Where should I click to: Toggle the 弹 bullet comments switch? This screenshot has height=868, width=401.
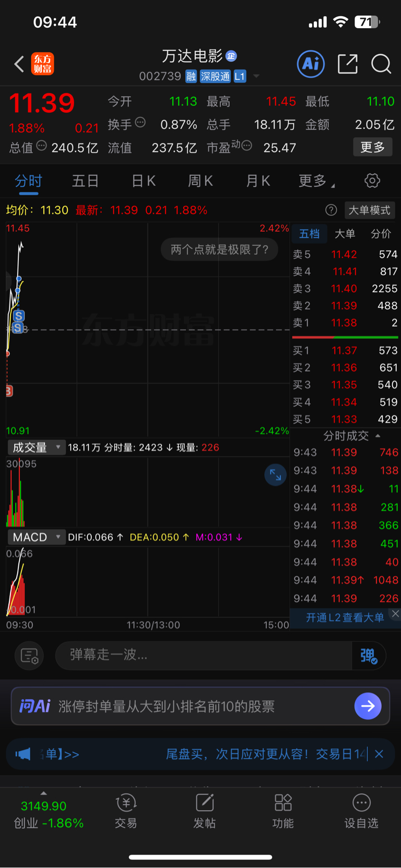(369, 656)
